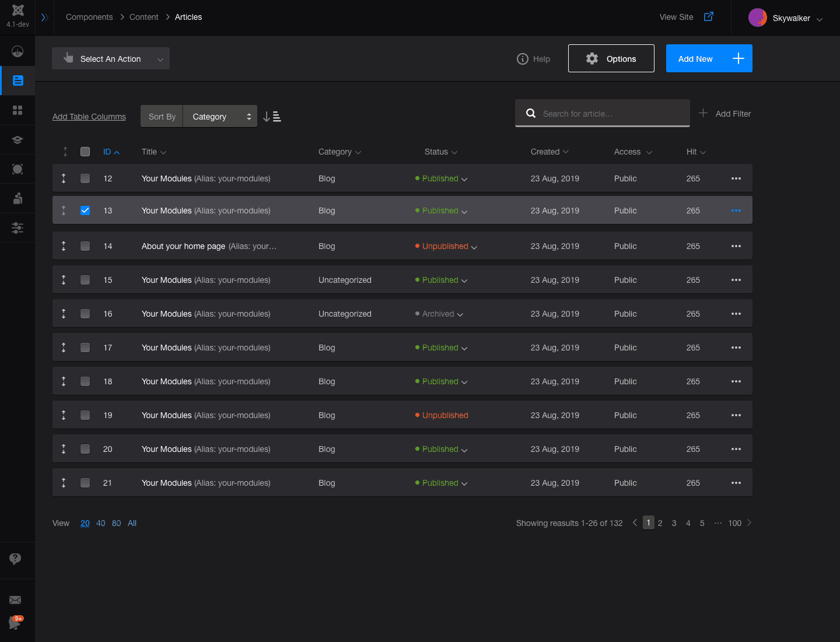Open the components circle-frame sidebar icon

[x=17, y=169]
